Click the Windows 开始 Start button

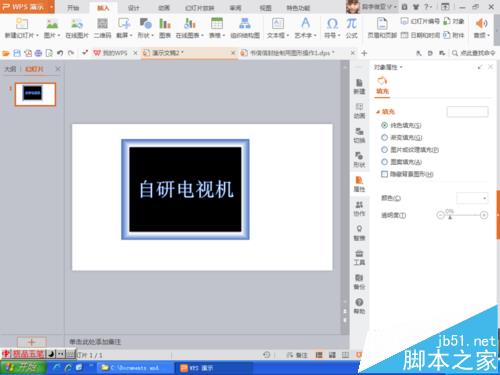click(x=23, y=368)
